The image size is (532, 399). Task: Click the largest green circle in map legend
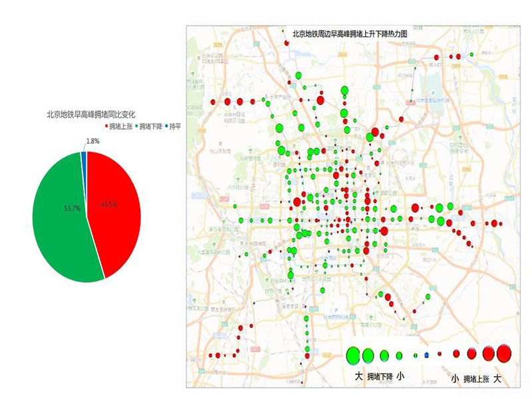353,354
